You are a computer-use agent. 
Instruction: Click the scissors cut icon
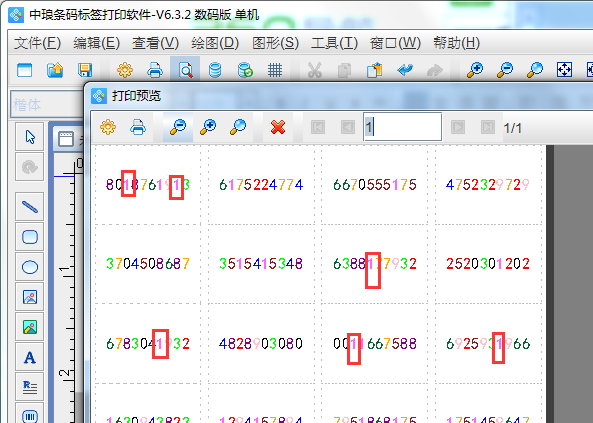[x=315, y=70]
